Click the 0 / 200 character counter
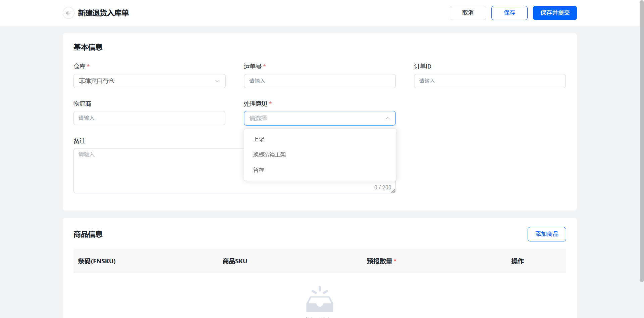The width and height of the screenshot is (644, 318). [383, 188]
